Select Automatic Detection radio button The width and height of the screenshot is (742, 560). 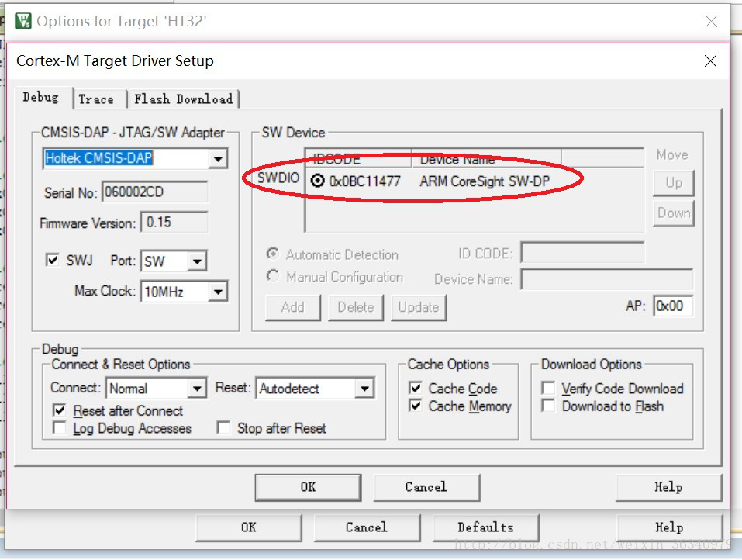click(273, 254)
